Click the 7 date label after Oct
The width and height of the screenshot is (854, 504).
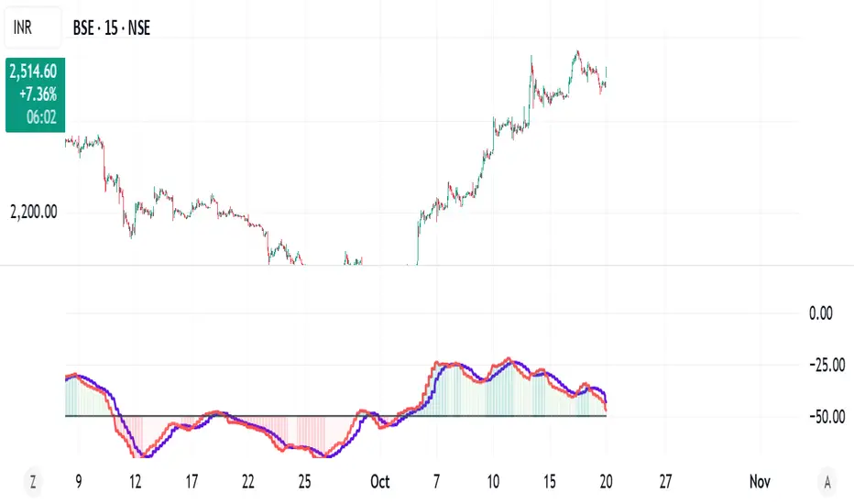click(436, 481)
